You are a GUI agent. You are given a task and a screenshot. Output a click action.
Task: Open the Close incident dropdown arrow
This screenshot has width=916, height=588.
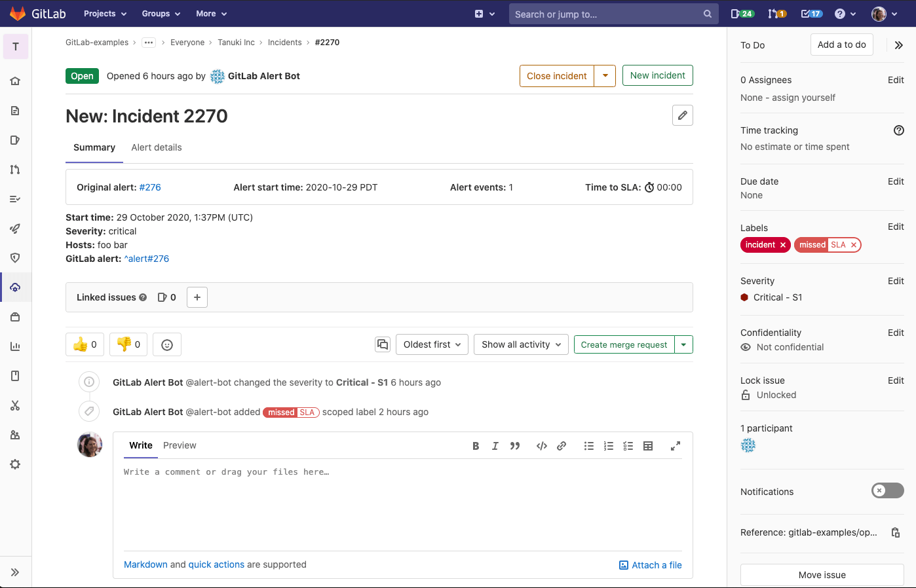point(605,75)
